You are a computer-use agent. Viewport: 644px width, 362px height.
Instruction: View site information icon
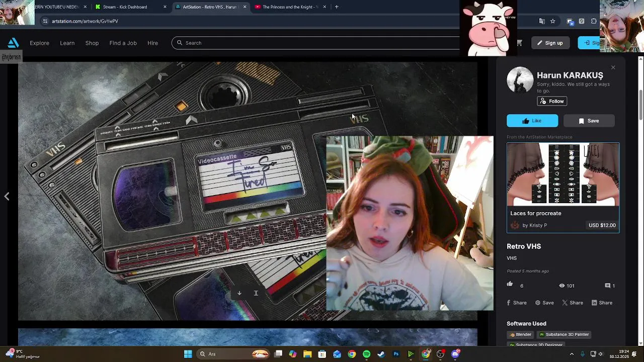(45, 21)
